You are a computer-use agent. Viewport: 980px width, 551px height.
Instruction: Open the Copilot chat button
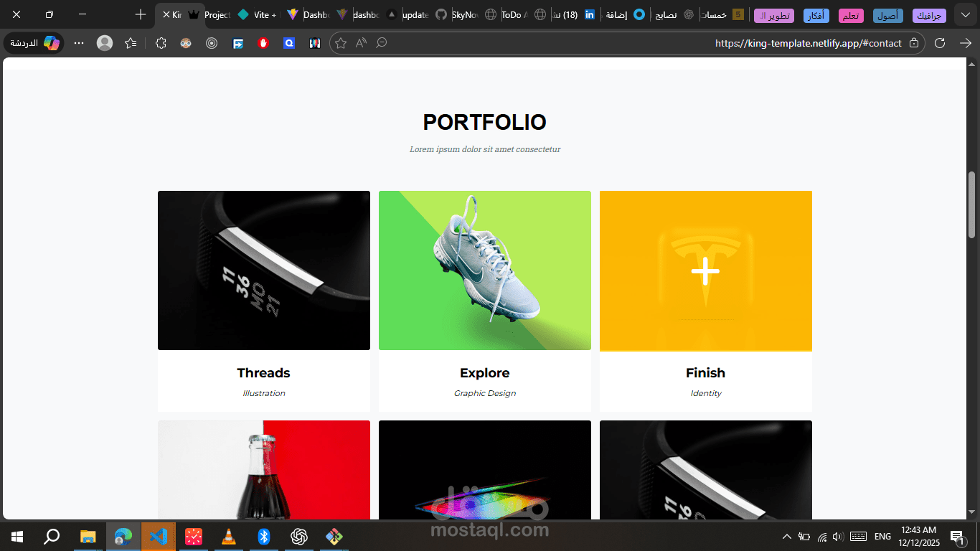[x=34, y=43]
